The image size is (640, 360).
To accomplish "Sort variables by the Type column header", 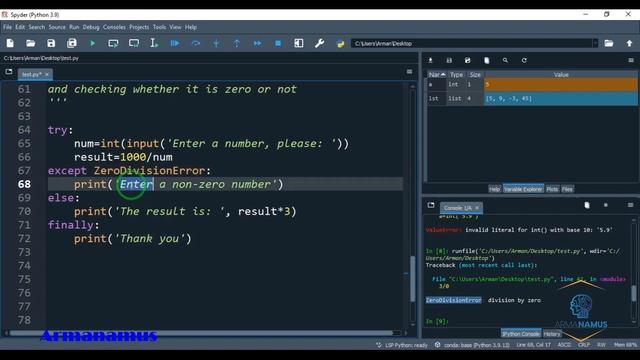I will pyautogui.click(x=456, y=75).
